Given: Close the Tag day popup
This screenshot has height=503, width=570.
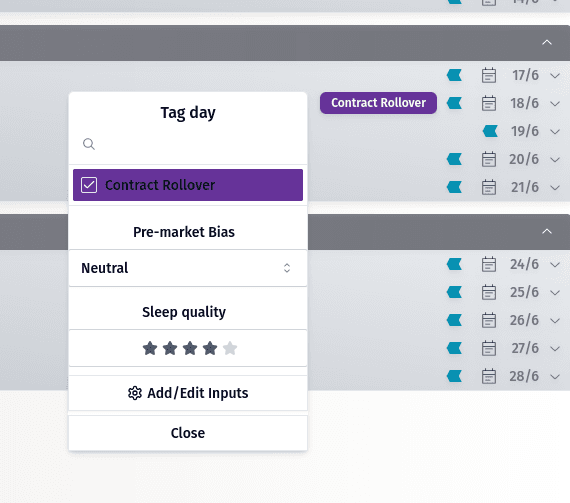Looking at the screenshot, I should tap(188, 433).
